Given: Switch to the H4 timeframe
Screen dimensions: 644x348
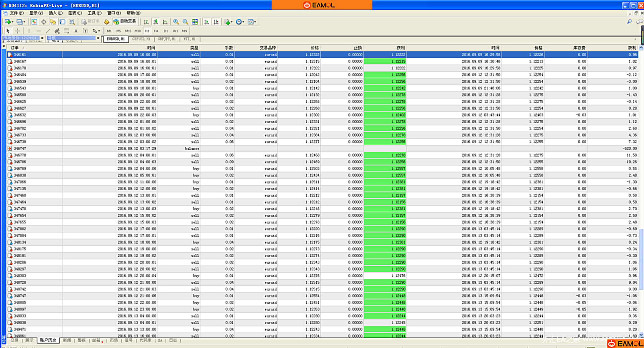Looking at the screenshot, I should click(x=156, y=31).
